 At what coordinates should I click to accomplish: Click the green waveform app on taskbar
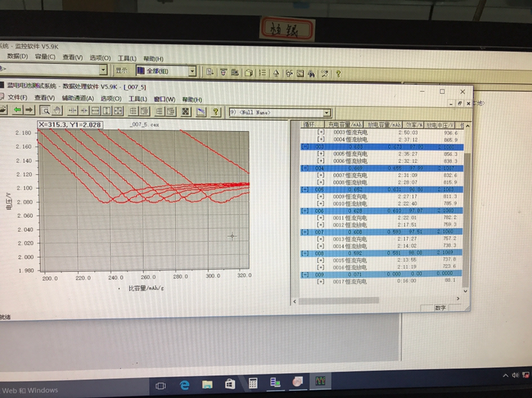(320, 381)
